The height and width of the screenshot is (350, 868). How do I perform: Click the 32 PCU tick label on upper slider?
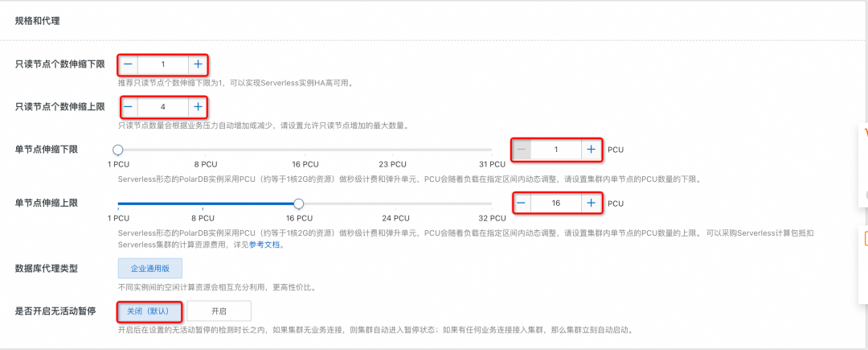coord(492,218)
